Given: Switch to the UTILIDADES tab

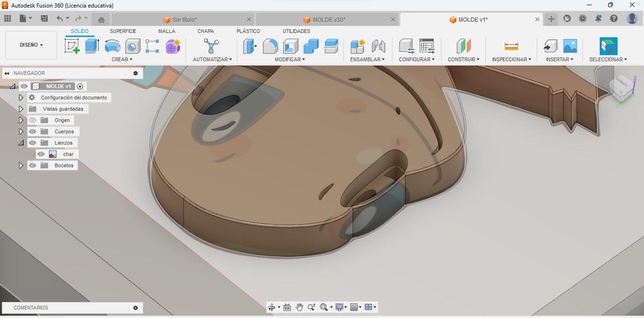Looking at the screenshot, I should [x=296, y=31].
